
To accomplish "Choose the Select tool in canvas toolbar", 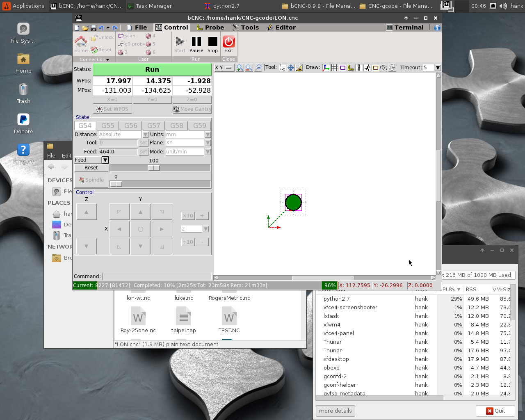I will [x=283, y=68].
